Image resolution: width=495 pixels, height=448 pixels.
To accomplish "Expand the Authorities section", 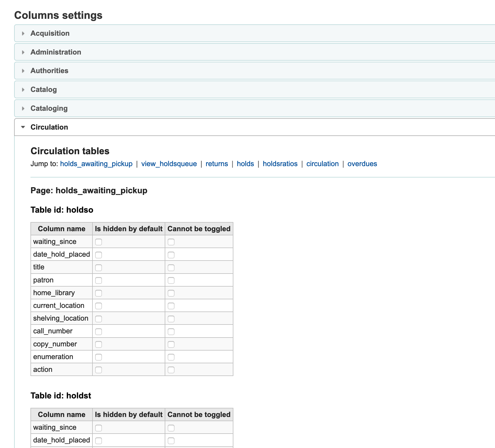I will coord(49,71).
